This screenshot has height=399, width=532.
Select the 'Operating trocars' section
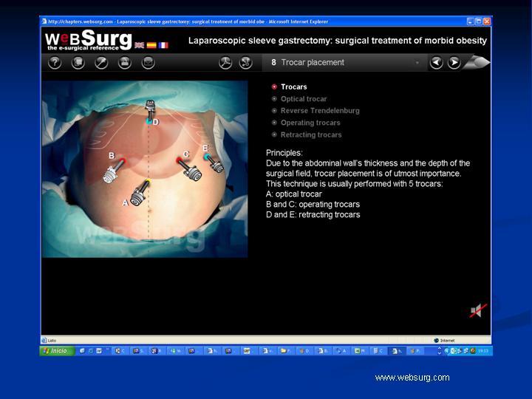pyautogui.click(x=306, y=123)
